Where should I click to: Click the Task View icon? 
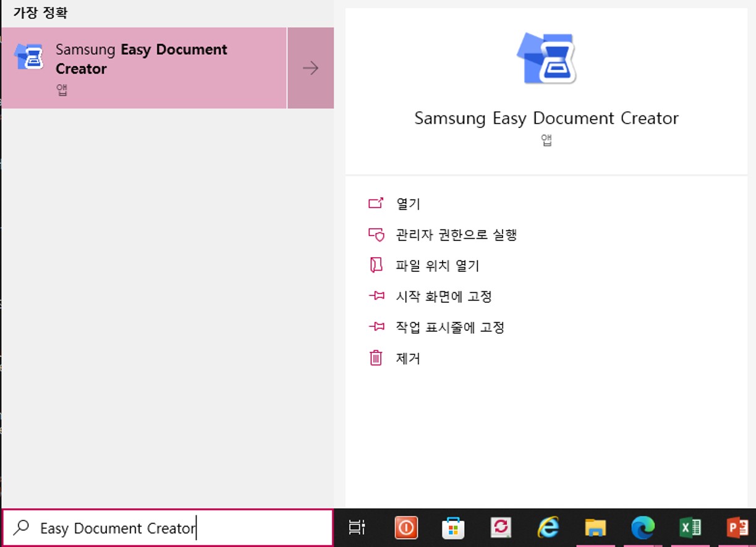[357, 528]
